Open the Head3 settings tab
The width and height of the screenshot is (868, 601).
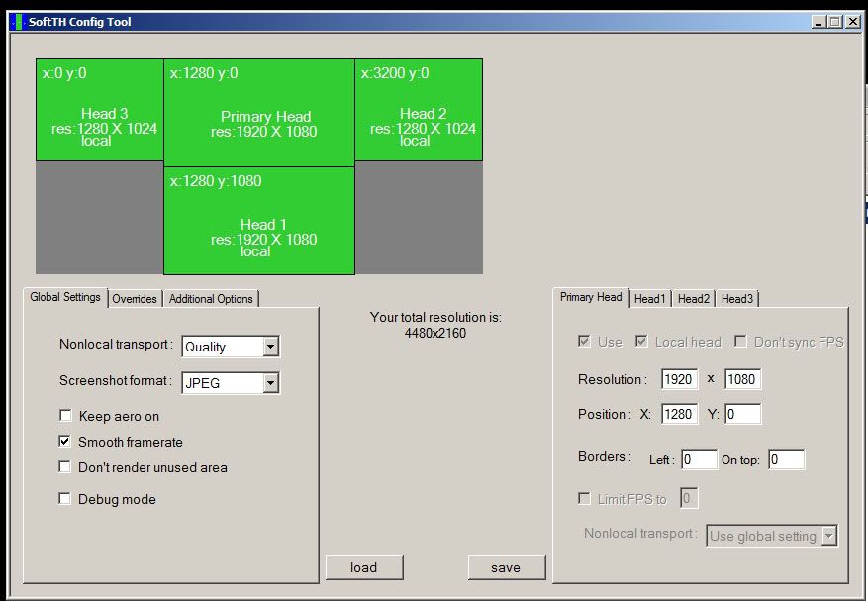736,299
